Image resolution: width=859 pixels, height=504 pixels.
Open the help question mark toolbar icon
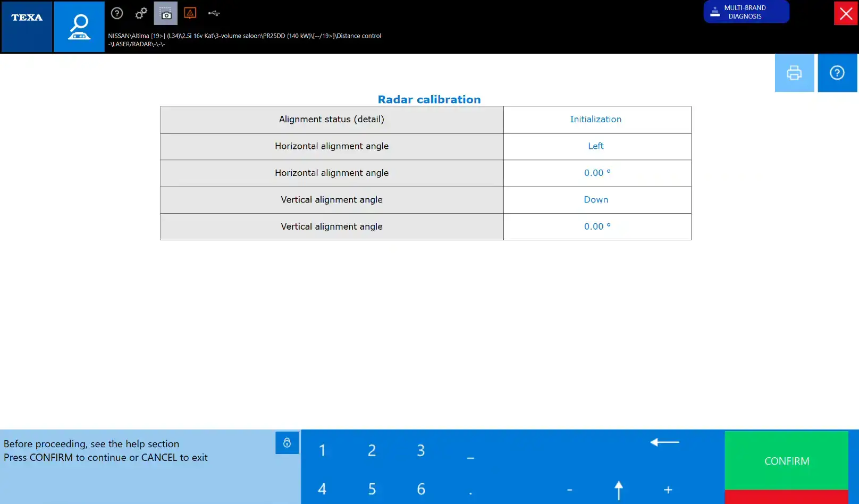point(117,13)
